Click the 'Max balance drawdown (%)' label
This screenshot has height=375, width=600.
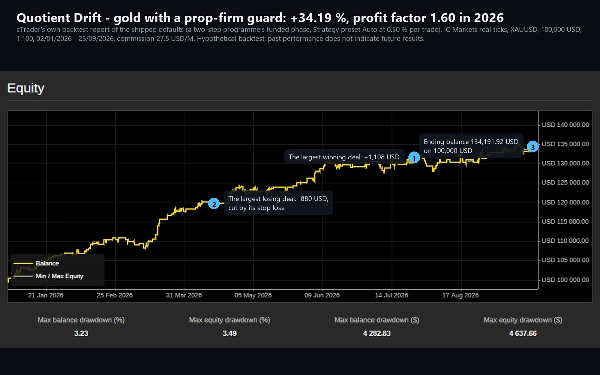click(x=81, y=320)
